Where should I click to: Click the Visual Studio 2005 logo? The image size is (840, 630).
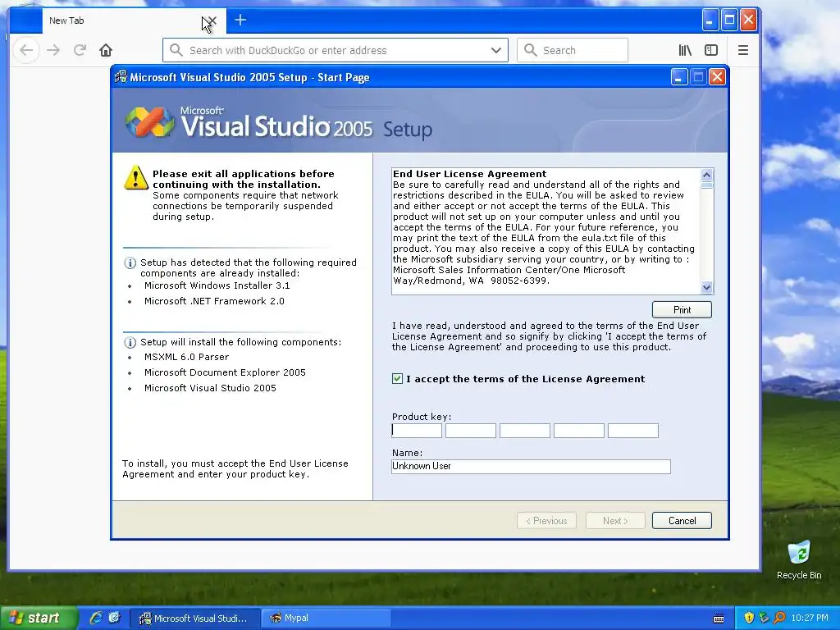tap(149, 122)
